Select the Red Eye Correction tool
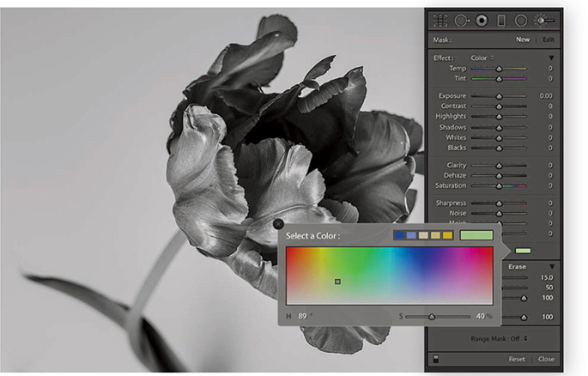Viewport: 588px width, 376px height. click(482, 21)
